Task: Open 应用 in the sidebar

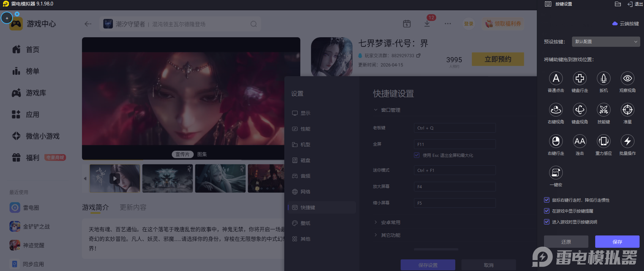Action: point(26,114)
